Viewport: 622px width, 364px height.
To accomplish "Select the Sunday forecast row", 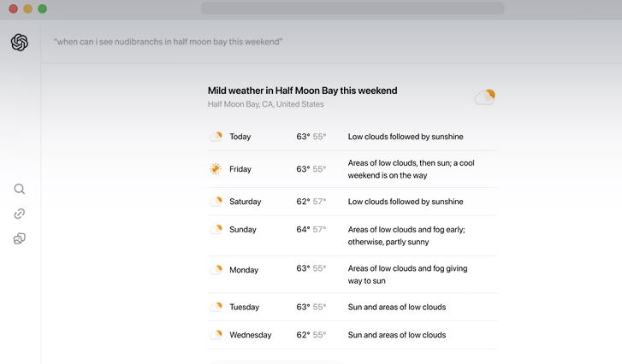I will coord(352,236).
